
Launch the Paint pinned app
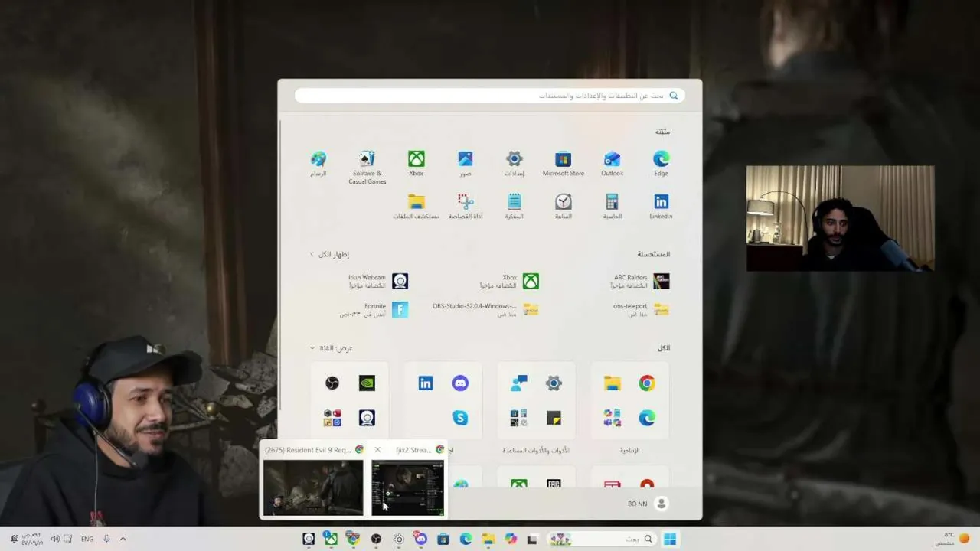[318, 163]
